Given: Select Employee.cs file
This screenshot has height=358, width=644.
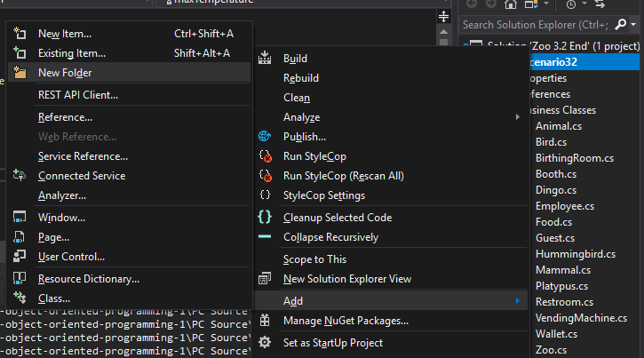Looking at the screenshot, I should click(x=565, y=206).
